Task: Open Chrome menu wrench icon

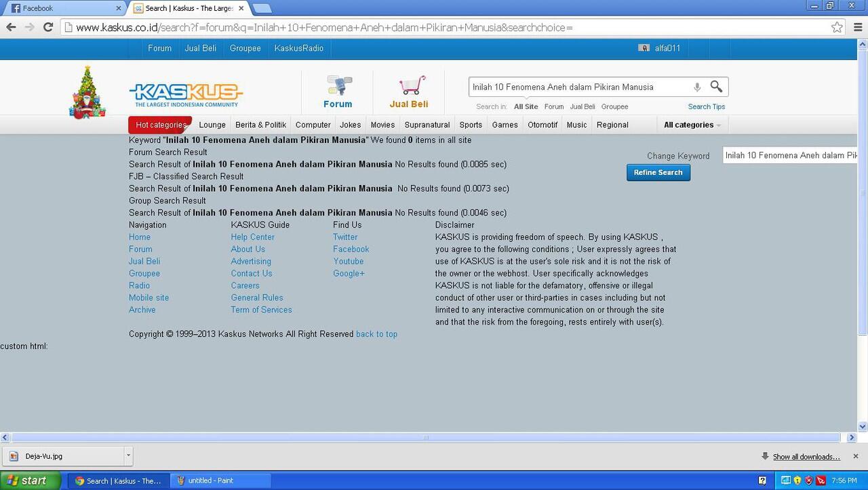Action: pos(857,27)
